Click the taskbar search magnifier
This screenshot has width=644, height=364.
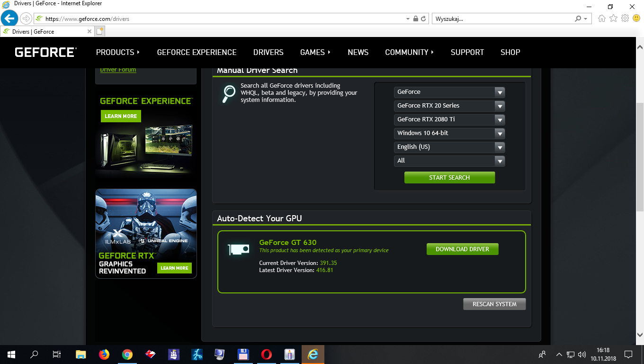tap(34, 355)
